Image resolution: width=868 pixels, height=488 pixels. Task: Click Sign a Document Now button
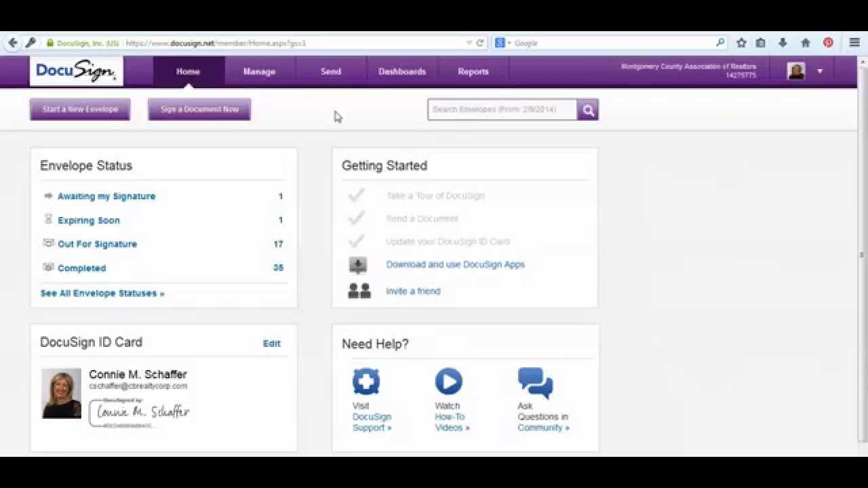[x=199, y=109]
